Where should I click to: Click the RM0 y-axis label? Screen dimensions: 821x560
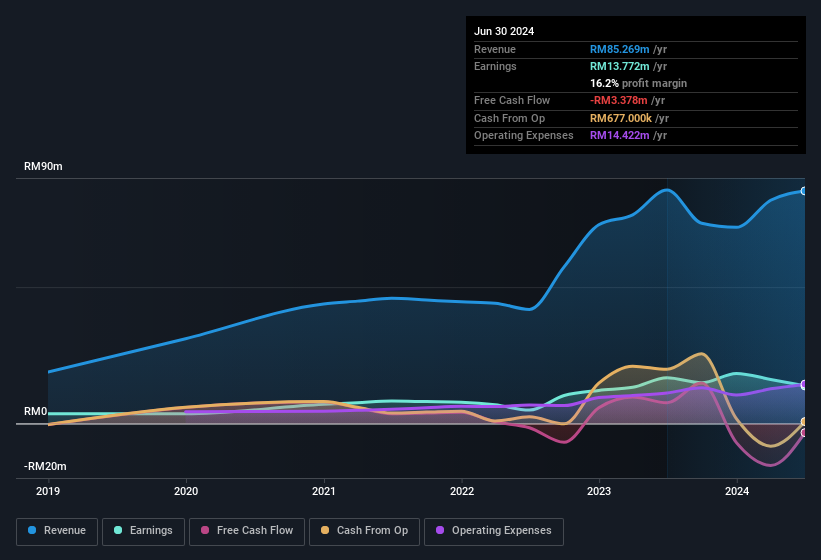point(36,411)
